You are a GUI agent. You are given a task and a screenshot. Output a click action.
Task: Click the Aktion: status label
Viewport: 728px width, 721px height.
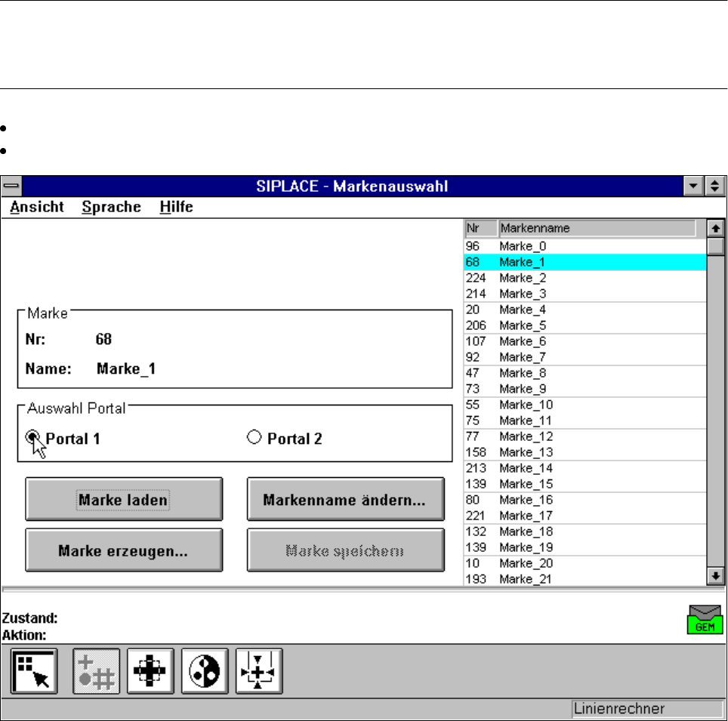[24, 635]
